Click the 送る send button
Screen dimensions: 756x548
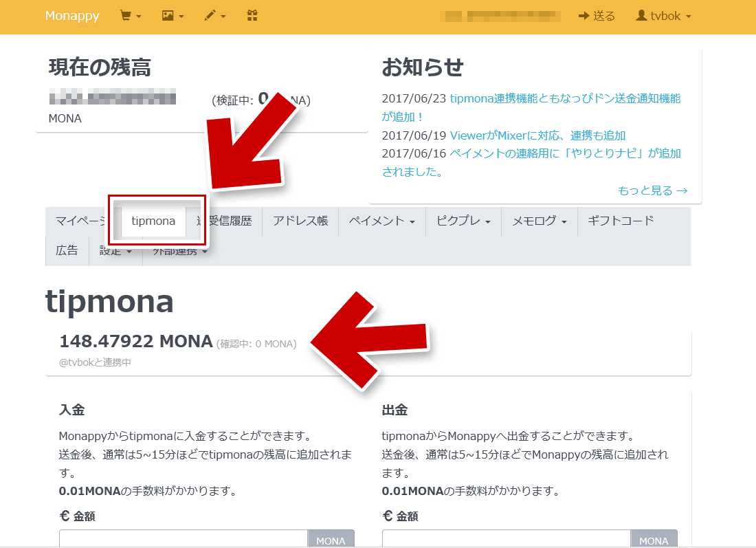tap(597, 16)
